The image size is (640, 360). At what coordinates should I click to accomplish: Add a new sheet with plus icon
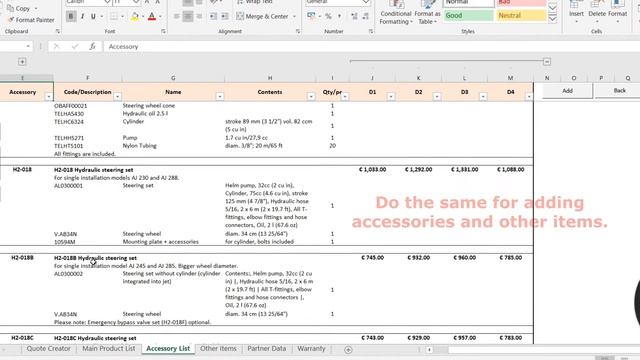coord(348,350)
